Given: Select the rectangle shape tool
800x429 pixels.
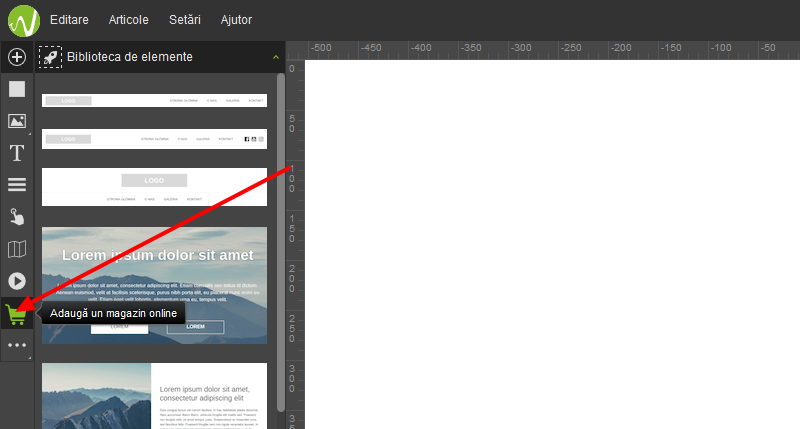Looking at the screenshot, I should (x=17, y=89).
